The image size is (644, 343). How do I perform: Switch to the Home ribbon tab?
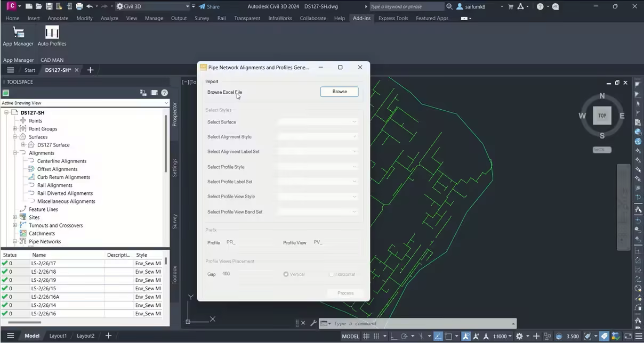[x=12, y=18]
